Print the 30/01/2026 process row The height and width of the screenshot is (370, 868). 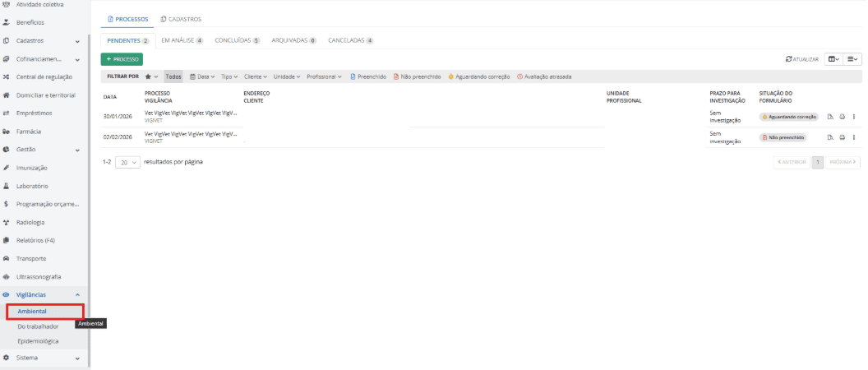coord(843,116)
